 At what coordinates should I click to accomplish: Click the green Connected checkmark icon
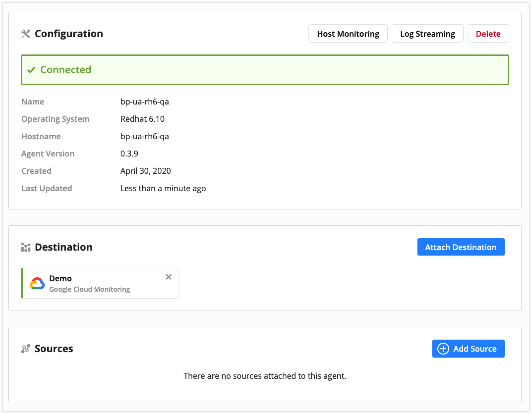[31, 70]
